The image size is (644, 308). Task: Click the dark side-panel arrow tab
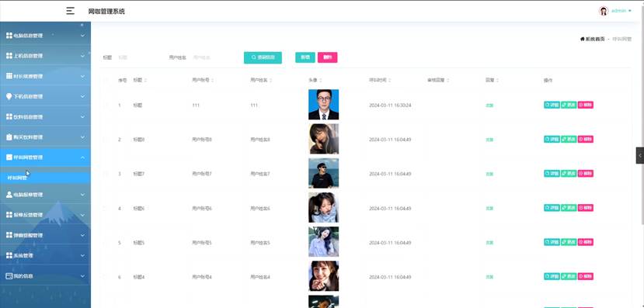point(640,156)
